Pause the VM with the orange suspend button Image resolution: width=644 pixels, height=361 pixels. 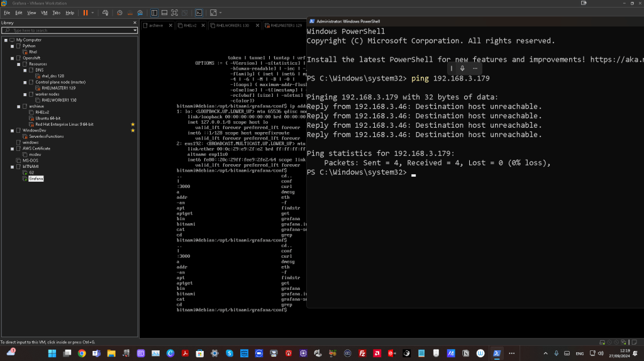point(86,13)
